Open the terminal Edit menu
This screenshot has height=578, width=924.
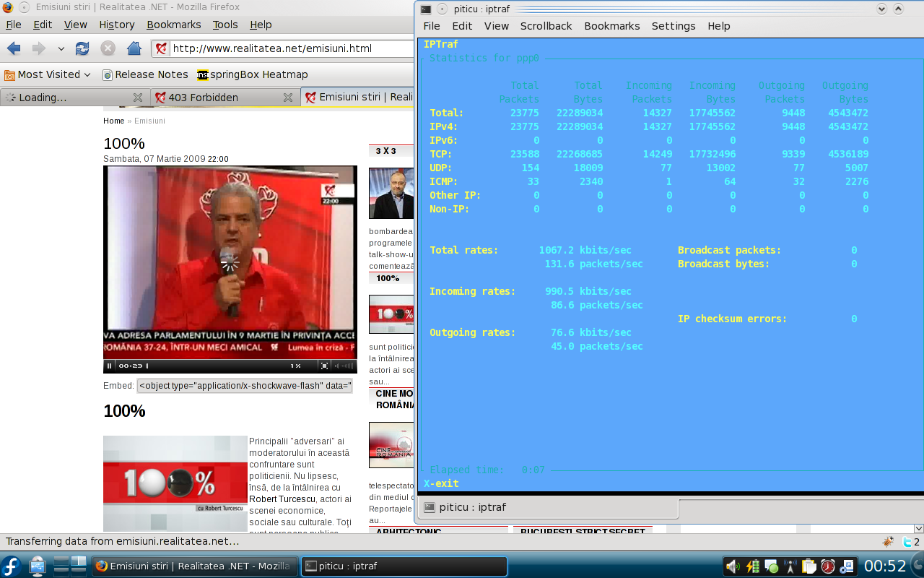coord(462,26)
